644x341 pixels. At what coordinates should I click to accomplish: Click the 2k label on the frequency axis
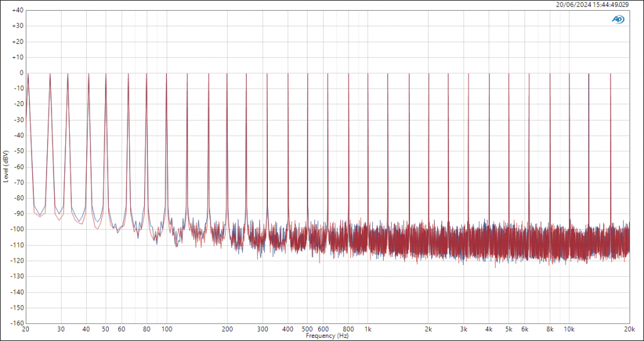click(x=428, y=329)
